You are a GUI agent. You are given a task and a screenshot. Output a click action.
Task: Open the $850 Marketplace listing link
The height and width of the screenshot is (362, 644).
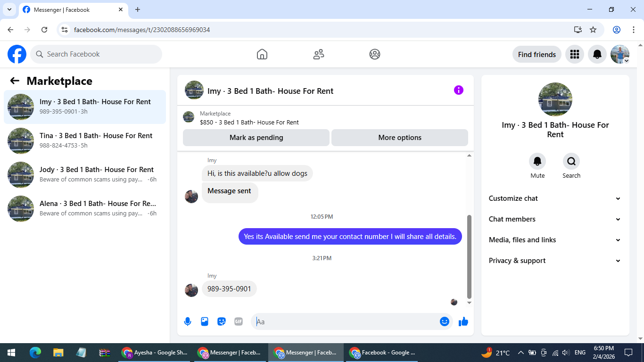click(249, 122)
